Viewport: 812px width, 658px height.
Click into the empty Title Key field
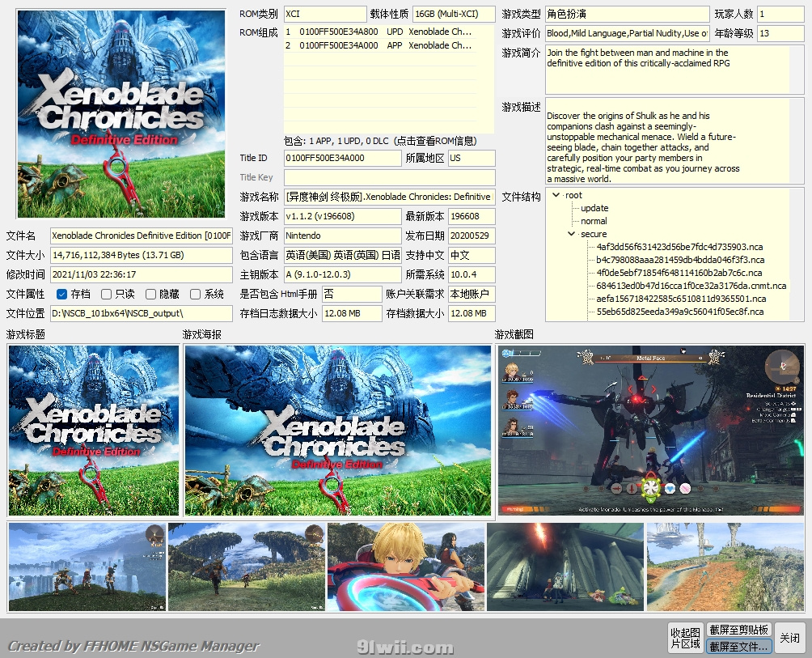(x=389, y=177)
